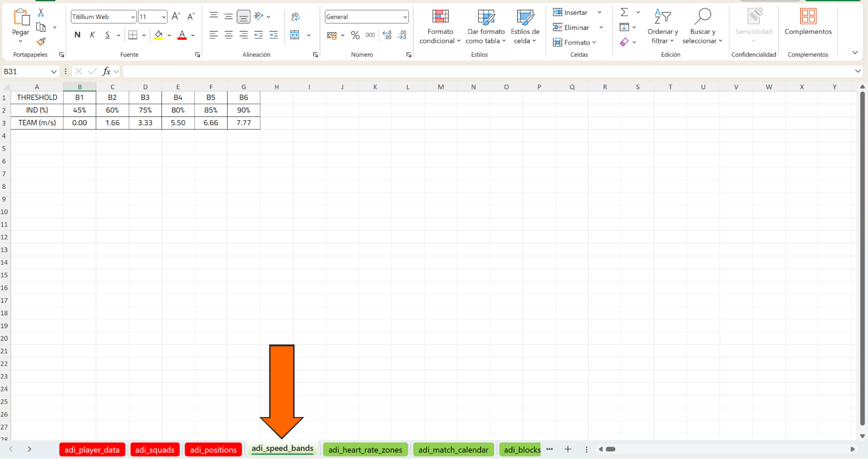The image size is (868, 459).
Task: Select the Format Painter brush icon
Action: click(x=41, y=42)
